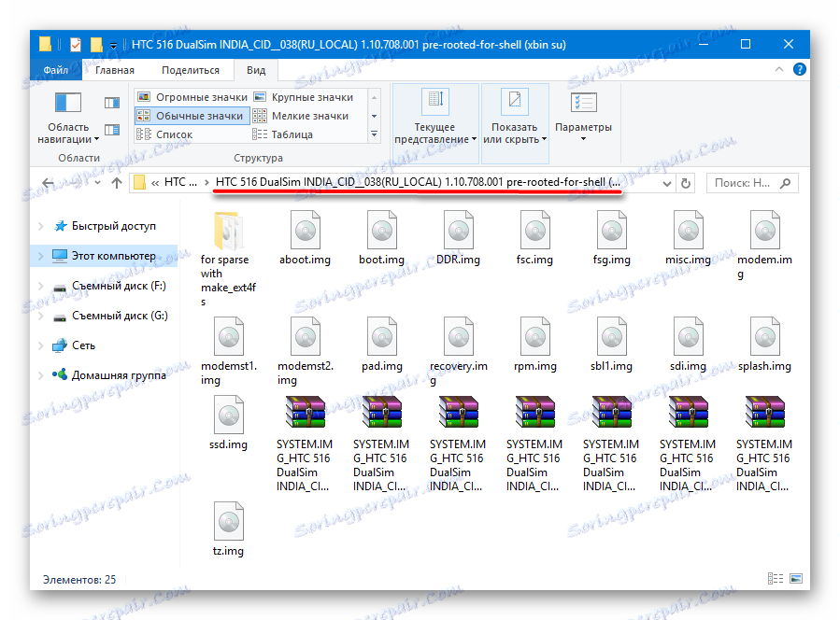This screenshot has height=620, width=840.
Task: Open the Область навигации pane menu
Action: coord(68,119)
